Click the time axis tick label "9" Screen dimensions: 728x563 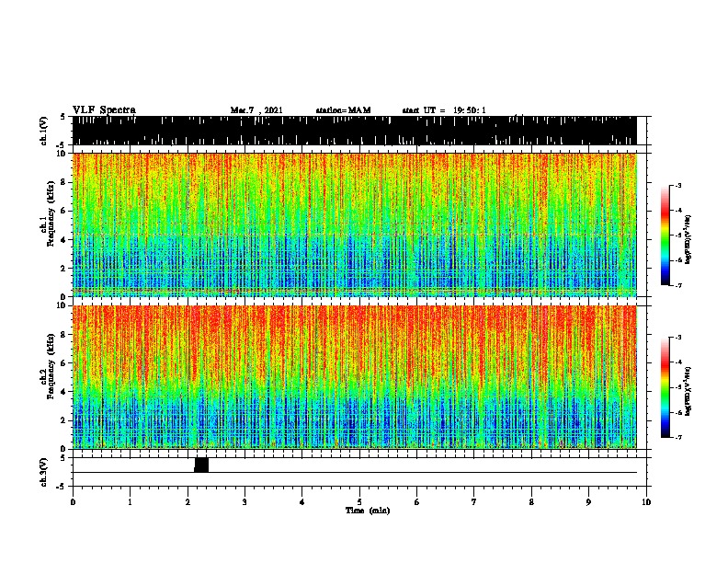click(588, 501)
